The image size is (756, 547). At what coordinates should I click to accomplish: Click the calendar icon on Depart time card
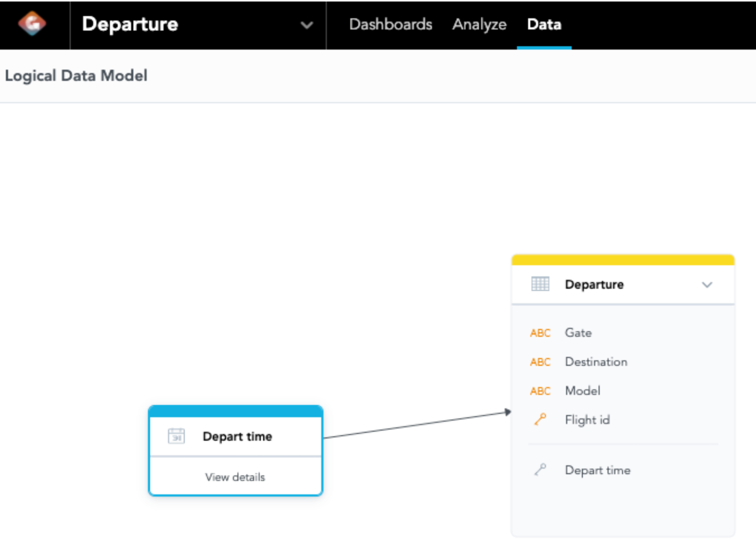click(176, 436)
